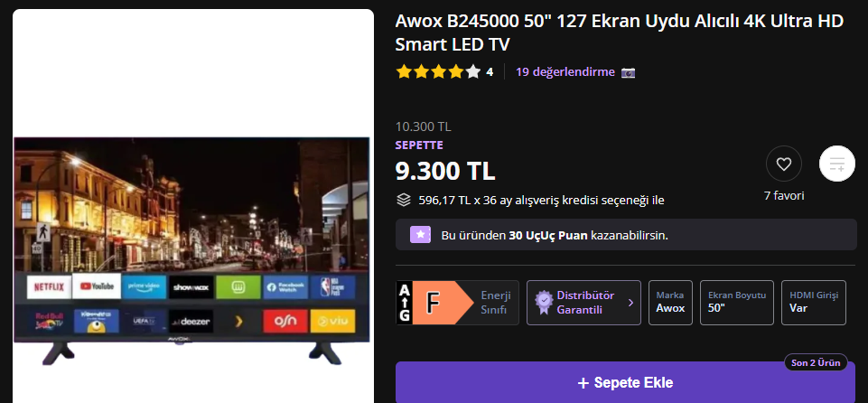Click the Awox B245000 product title
This screenshot has height=403, width=868.
619,33
